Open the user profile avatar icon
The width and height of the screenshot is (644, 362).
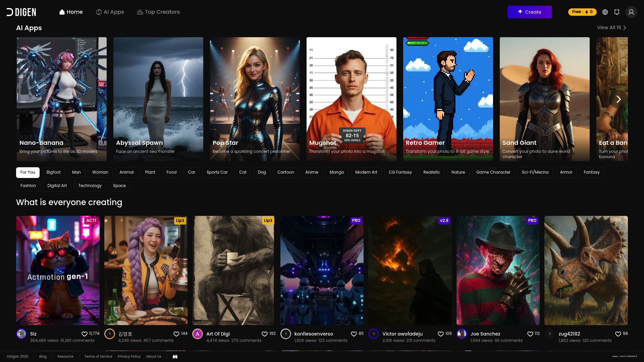click(631, 12)
